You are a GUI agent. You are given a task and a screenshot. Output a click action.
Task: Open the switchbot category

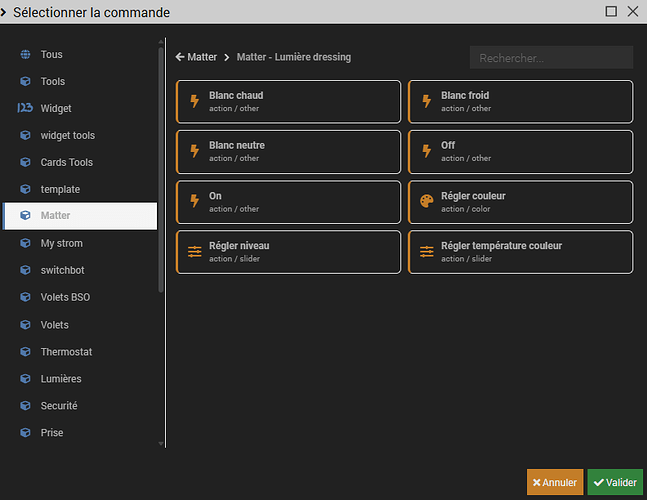[80, 270]
